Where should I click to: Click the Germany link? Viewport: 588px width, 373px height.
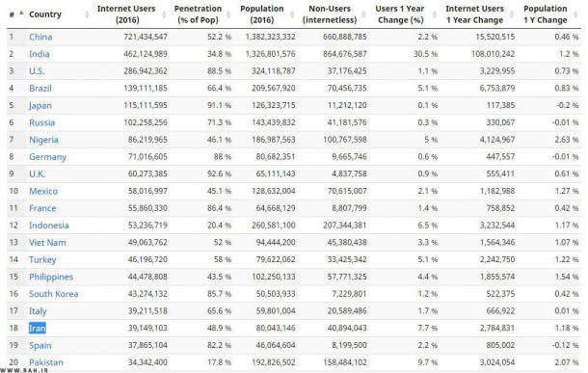pos(47,157)
